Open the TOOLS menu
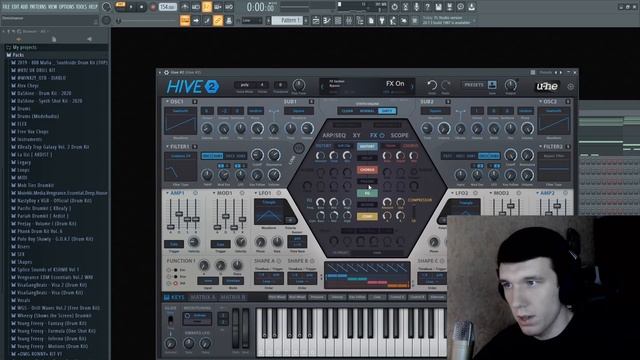 [82, 7]
